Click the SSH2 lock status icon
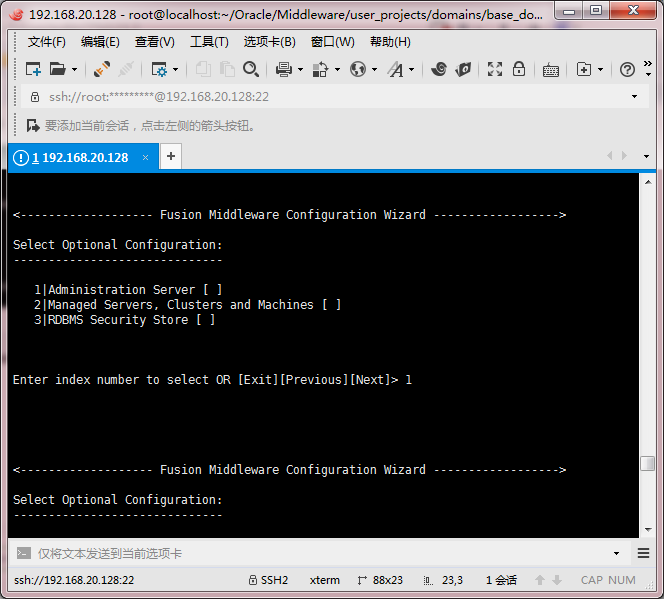 pos(253,580)
